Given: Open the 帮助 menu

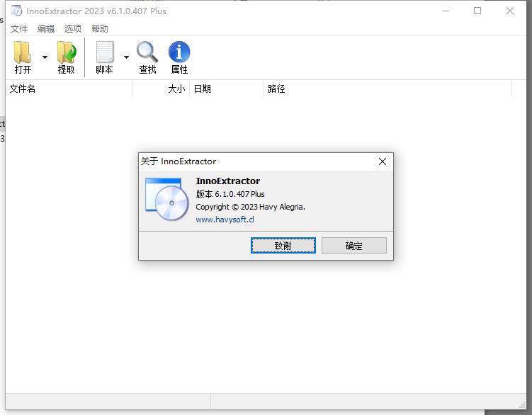Looking at the screenshot, I should (100, 29).
